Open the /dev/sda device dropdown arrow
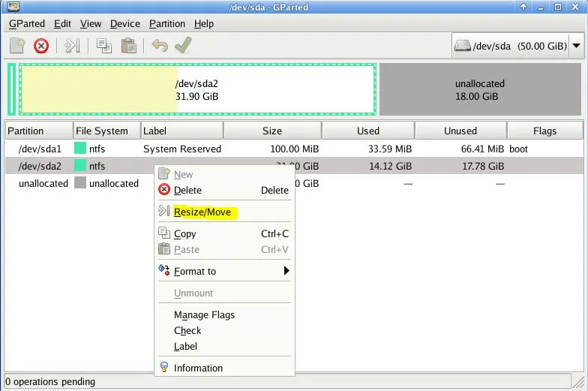Viewport: 588px width, 391px height. pyautogui.click(x=576, y=46)
